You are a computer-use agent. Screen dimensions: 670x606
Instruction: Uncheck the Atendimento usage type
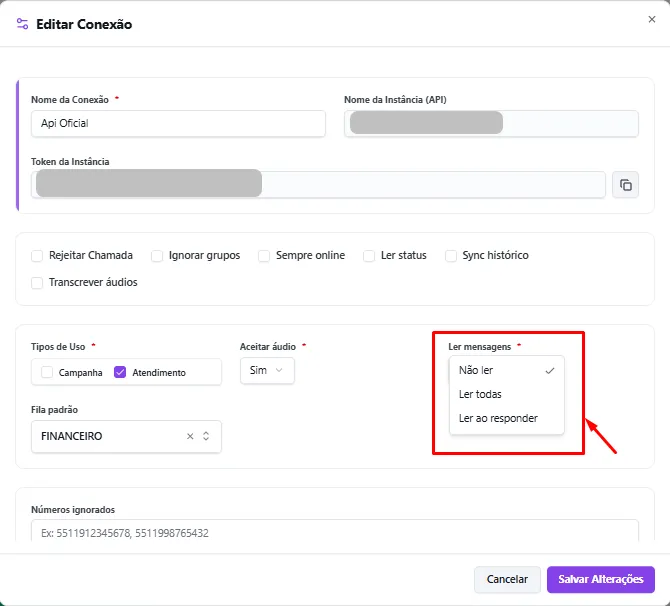click(120, 372)
